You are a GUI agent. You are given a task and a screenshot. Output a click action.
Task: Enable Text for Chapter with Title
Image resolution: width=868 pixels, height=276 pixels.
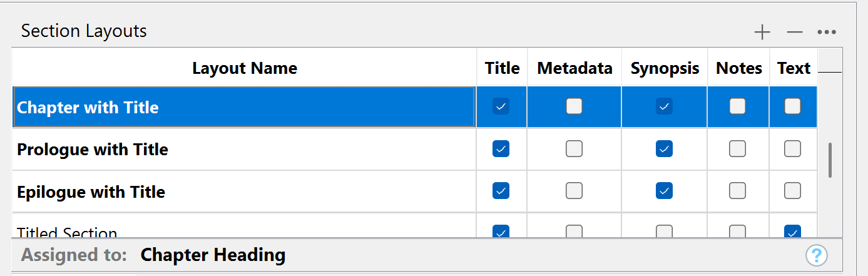pyautogui.click(x=792, y=106)
